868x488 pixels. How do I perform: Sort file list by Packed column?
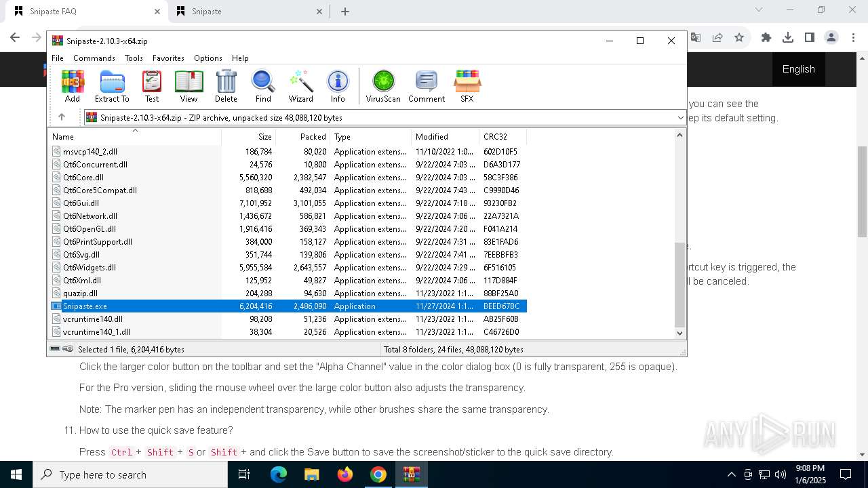(x=303, y=136)
